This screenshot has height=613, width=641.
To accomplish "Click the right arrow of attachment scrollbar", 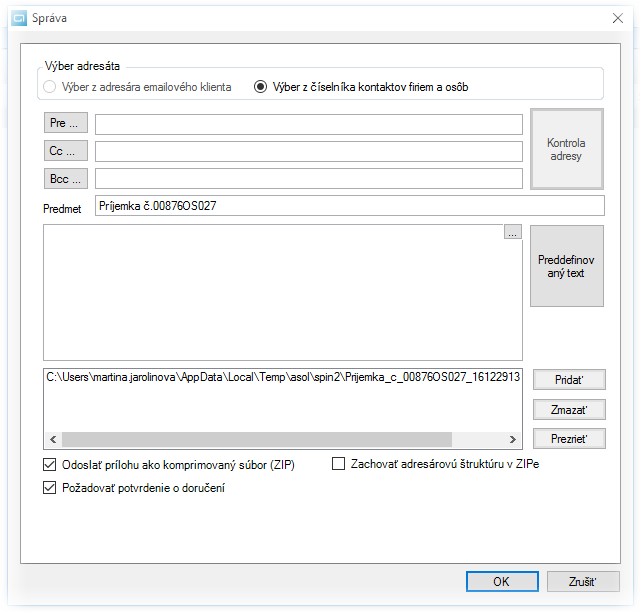I will [x=513, y=439].
